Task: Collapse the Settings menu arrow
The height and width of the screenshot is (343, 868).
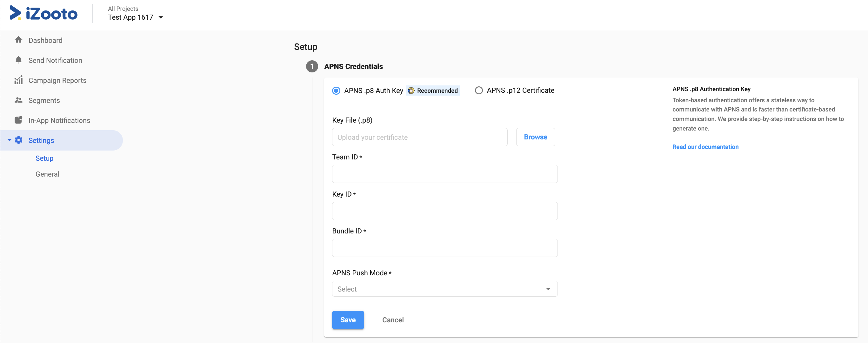Action: point(10,140)
